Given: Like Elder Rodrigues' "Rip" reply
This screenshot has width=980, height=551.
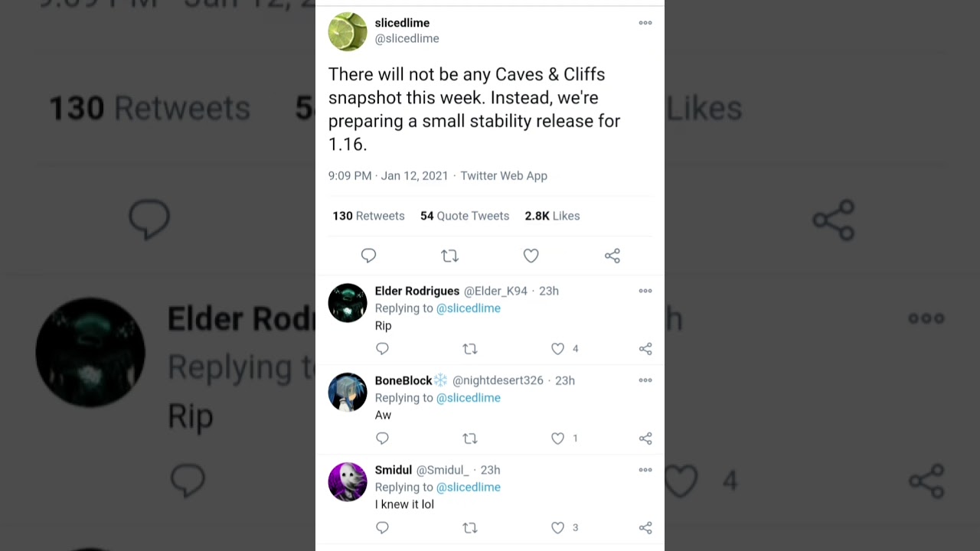Looking at the screenshot, I should coord(558,349).
